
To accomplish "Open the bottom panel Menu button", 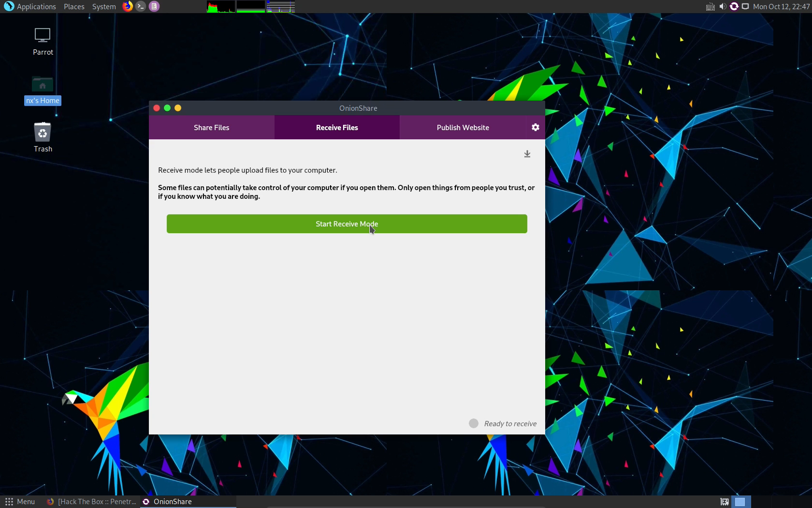I will tap(20, 502).
